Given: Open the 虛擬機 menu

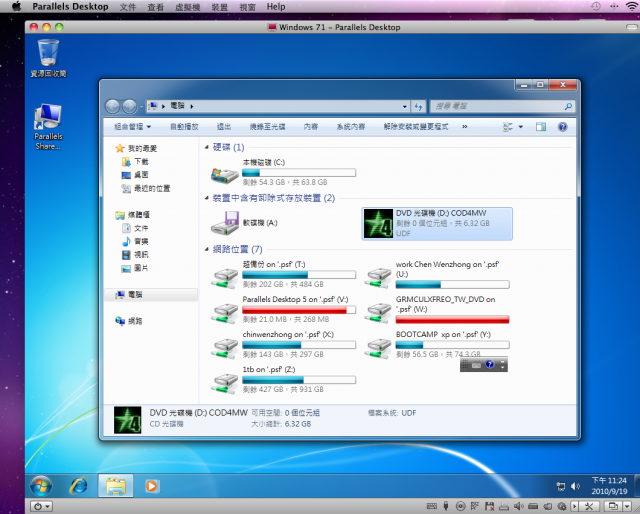Looking at the screenshot, I should [187, 7].
